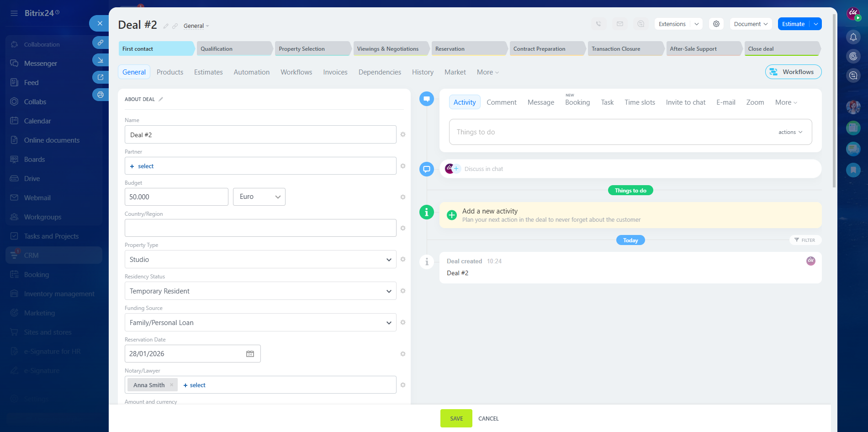Click the print icon on the side panel
This screenshot has width=868, height=432.
101,95
